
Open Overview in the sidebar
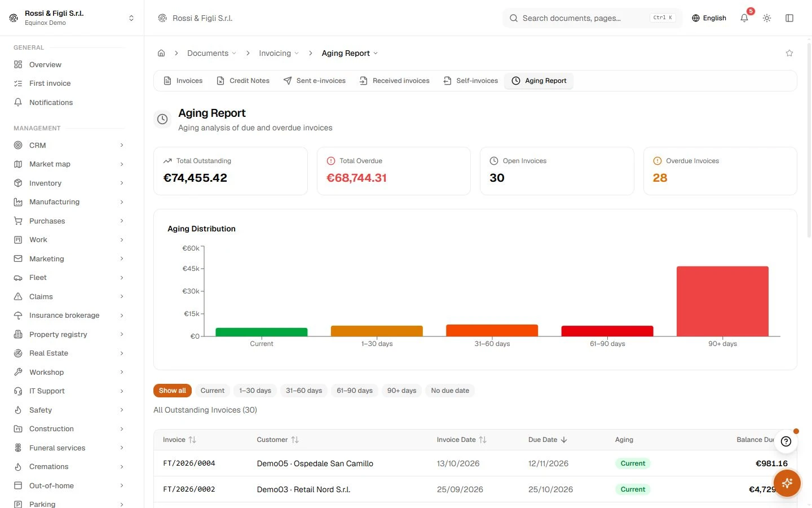pos(69,64)
